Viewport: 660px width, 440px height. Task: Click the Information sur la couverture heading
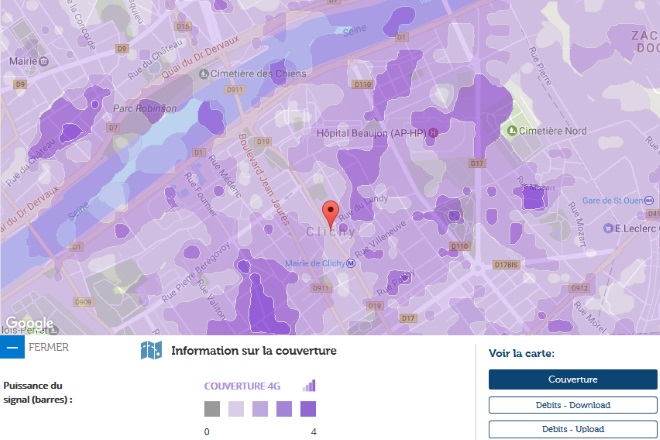(254, 351)
